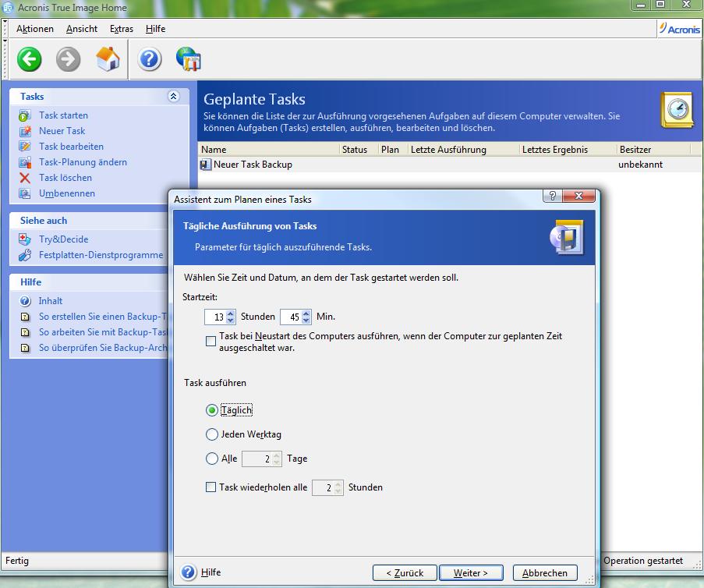Open the Hilfe menu in menu bar

click(x=155, y=29)
